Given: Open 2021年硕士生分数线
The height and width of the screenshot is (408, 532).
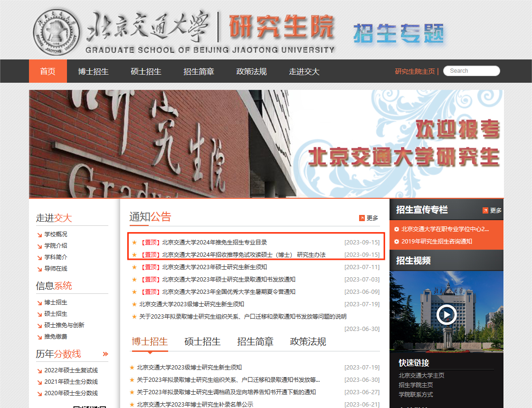Looking at the screenshot, I should [71, 382].
